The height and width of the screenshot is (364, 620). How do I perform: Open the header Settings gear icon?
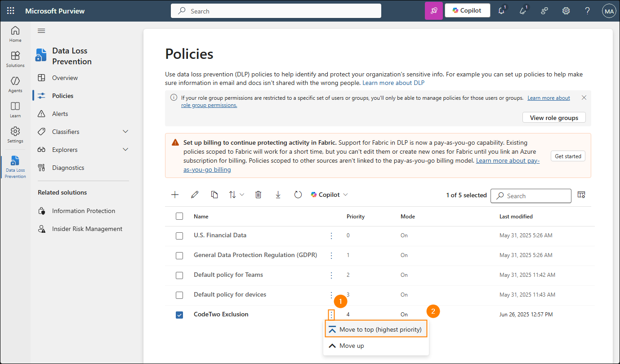(566, 11)
